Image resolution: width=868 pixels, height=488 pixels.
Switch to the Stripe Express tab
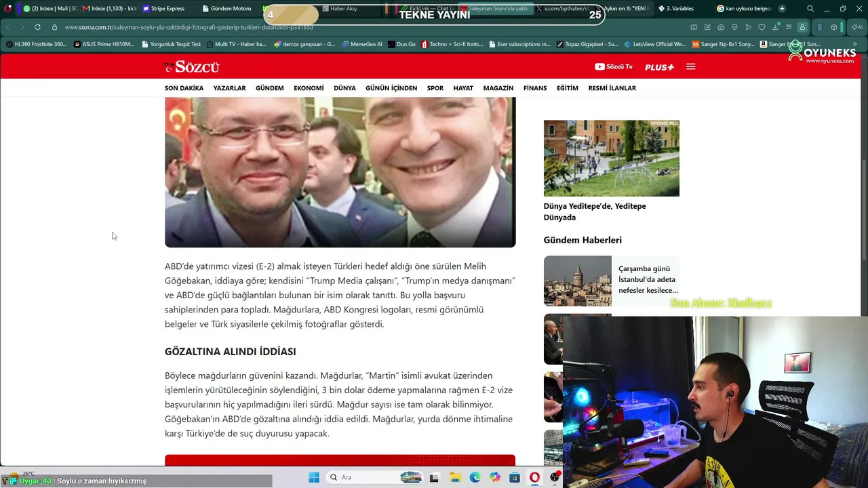point(168,9)
